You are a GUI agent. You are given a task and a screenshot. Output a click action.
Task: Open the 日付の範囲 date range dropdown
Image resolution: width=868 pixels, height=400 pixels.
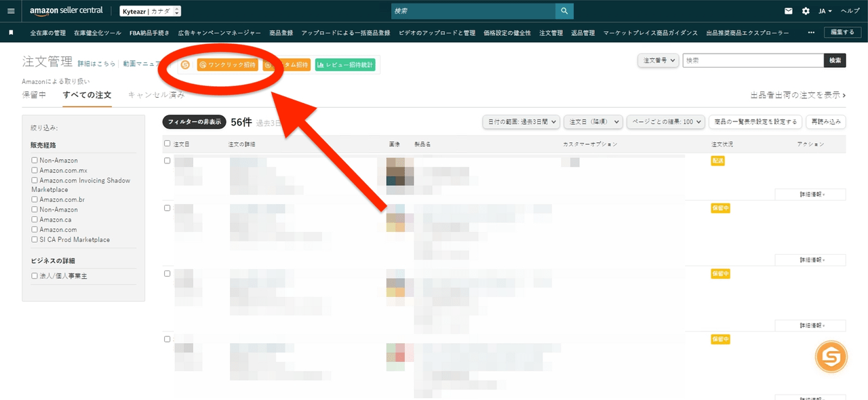click(521, 122)
